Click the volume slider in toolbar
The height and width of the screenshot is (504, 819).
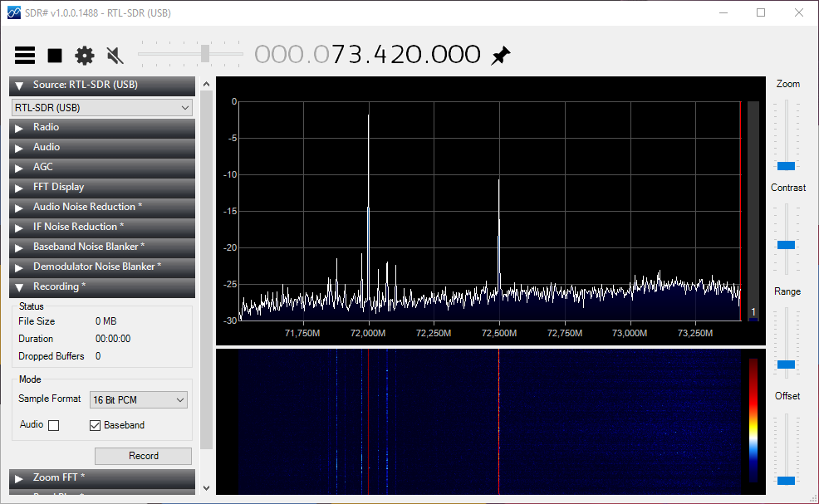click(x=204, y=54)
